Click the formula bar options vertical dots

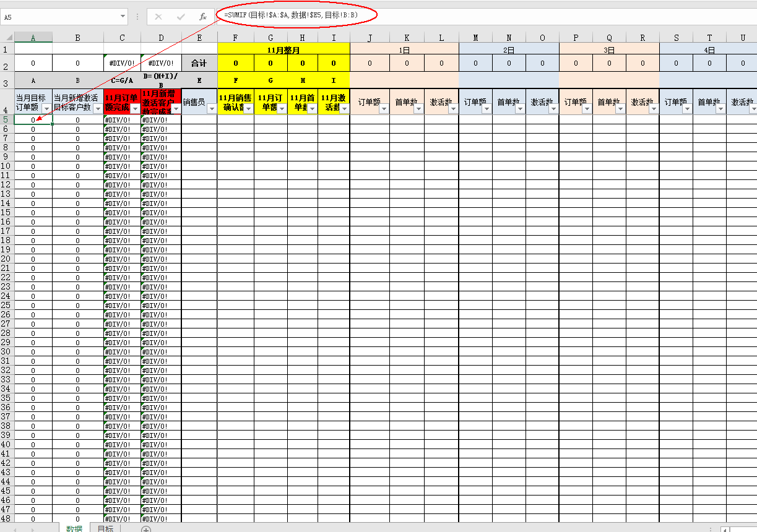point(137,17)
